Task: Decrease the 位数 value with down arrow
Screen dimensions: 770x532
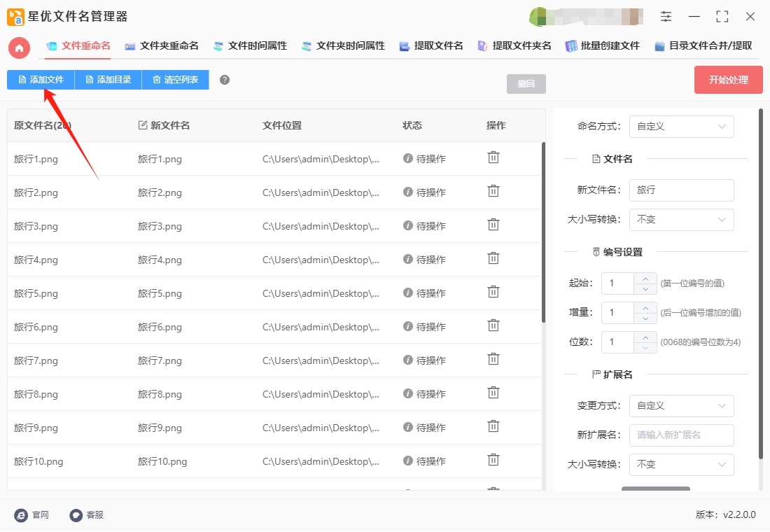Action: pos(645,349)
